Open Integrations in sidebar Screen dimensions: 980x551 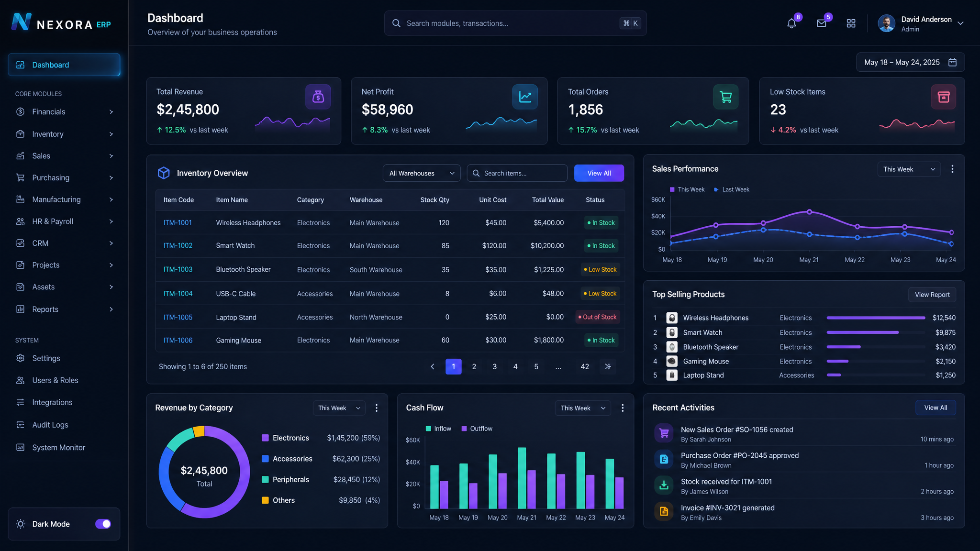[x=64, y=403]
